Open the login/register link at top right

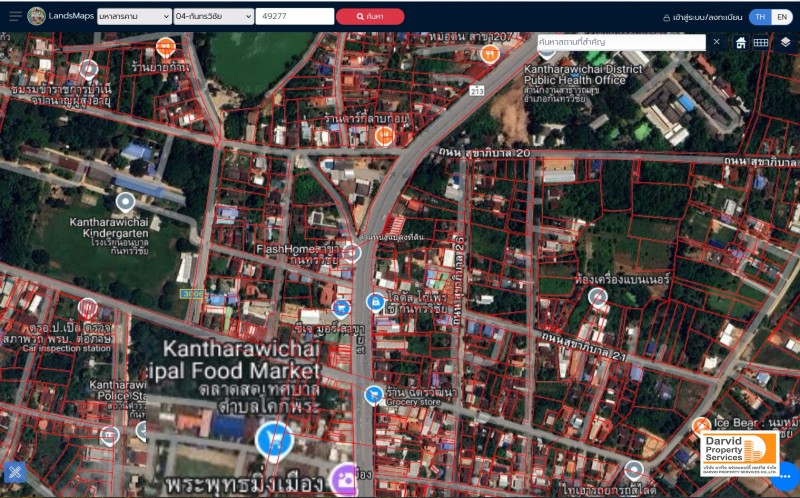pos(702,17)
